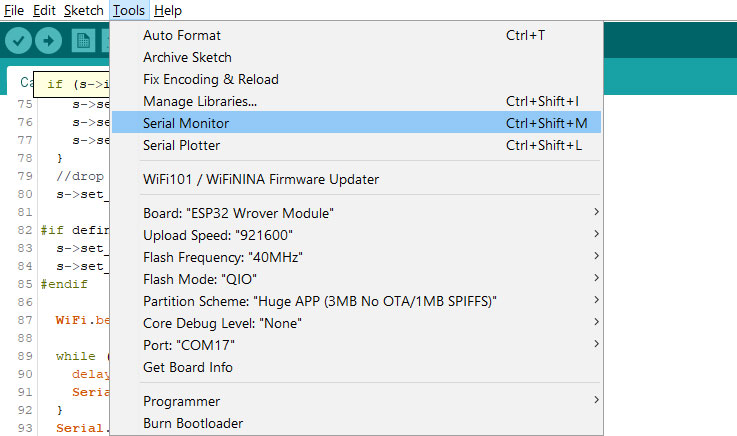Expand the Flash Mode QIO submenu

tap(356, 280)
